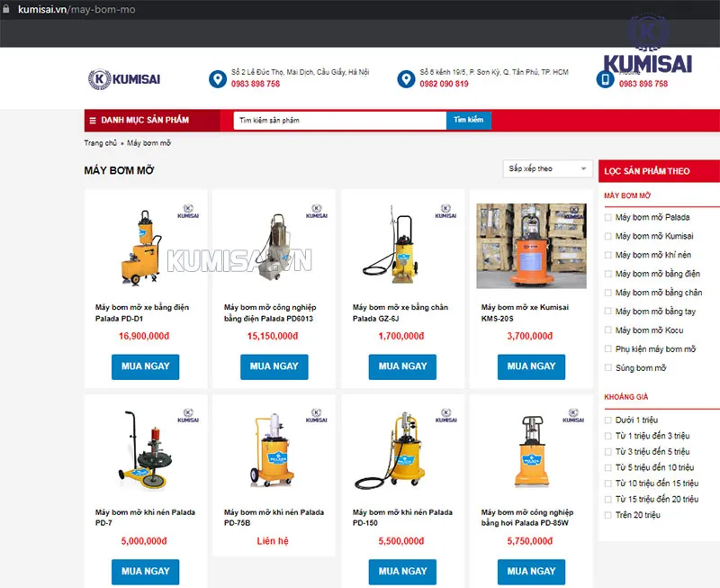Viewport: 720px width, 588px height.
Task: Call Hanoi number 0983 898 758
Action: pyautogui.click(x=256, y=84)
